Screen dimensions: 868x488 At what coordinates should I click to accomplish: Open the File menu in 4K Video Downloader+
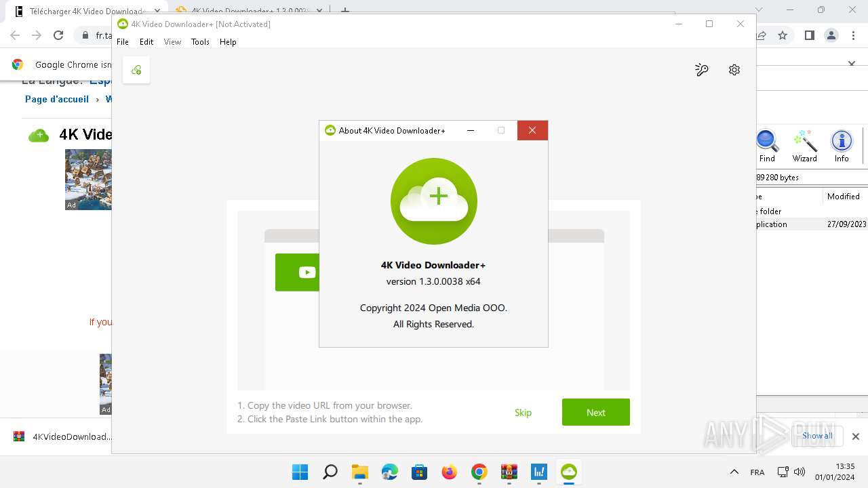[x=123, y=42]
